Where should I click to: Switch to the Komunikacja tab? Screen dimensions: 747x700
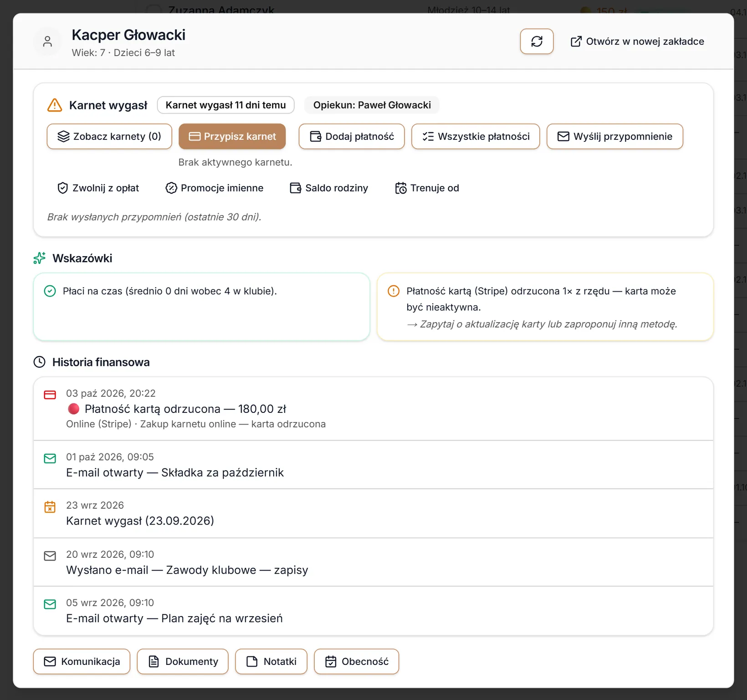tap(82, 661)
